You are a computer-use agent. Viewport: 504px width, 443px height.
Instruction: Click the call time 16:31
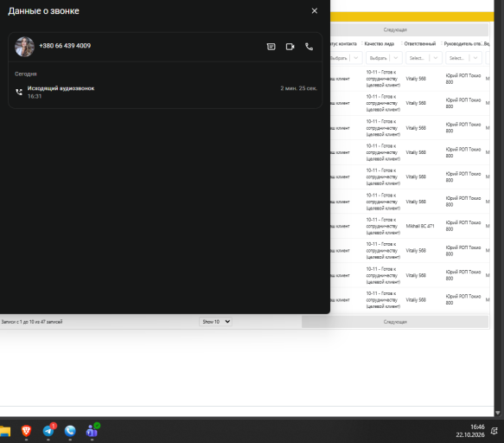[35, 96]
